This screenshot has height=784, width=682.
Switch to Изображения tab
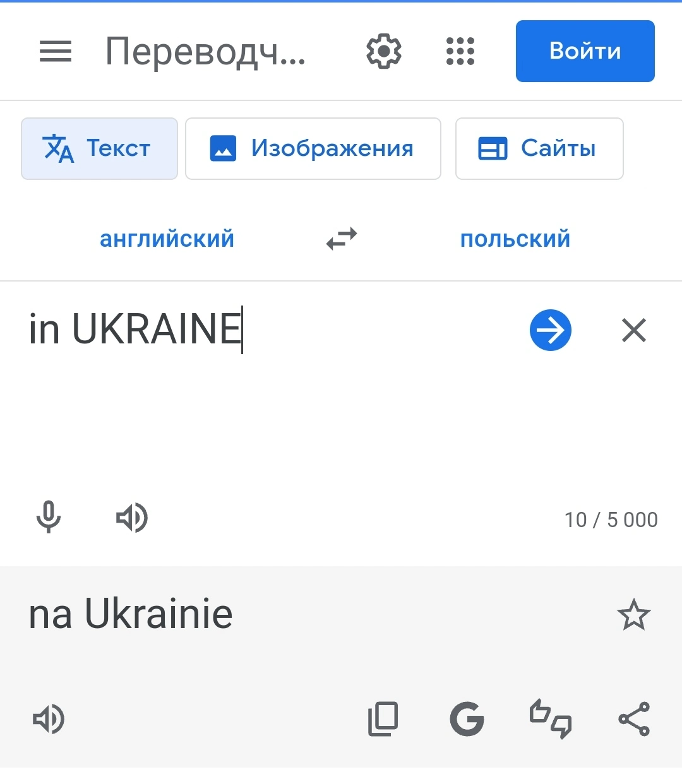pyautogui.click(x=313, y=148)
